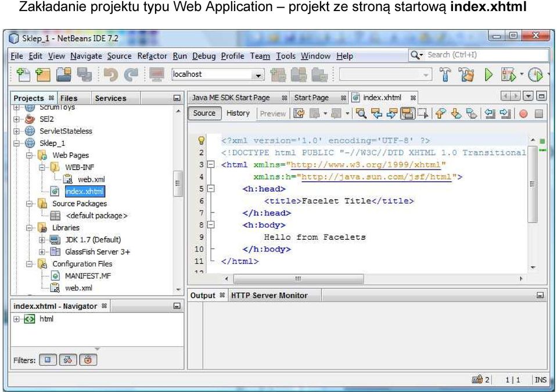Click the Profile Project clock icon

[x=536, y=74]
